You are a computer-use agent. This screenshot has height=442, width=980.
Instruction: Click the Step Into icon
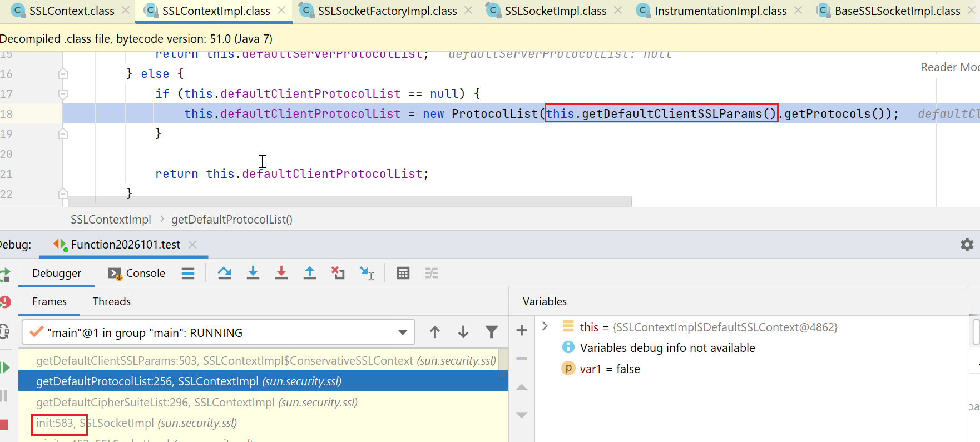pos(253,273)
